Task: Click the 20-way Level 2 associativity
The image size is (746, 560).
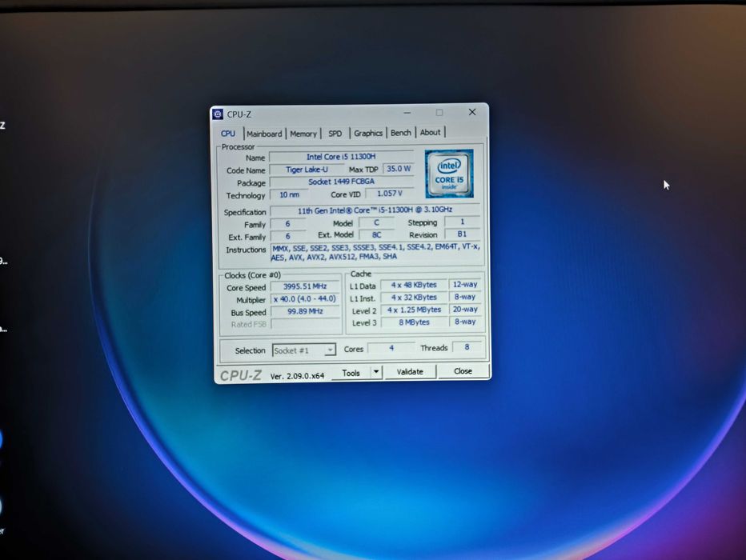Action: pyautogui.click(x=465, y=309)
